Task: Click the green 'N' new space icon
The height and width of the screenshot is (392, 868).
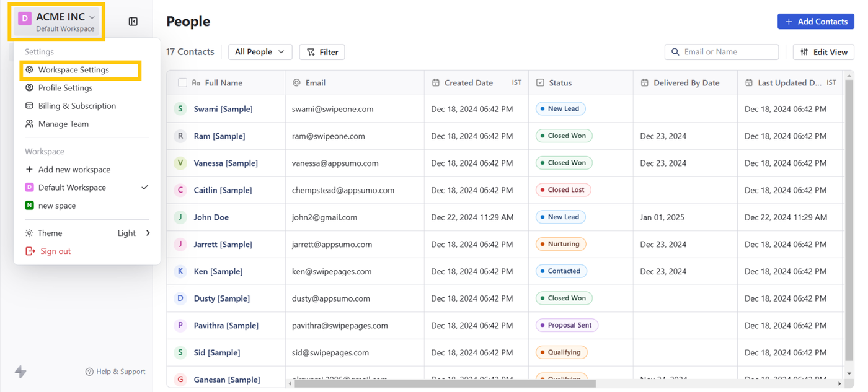Action: coord(29,206)
